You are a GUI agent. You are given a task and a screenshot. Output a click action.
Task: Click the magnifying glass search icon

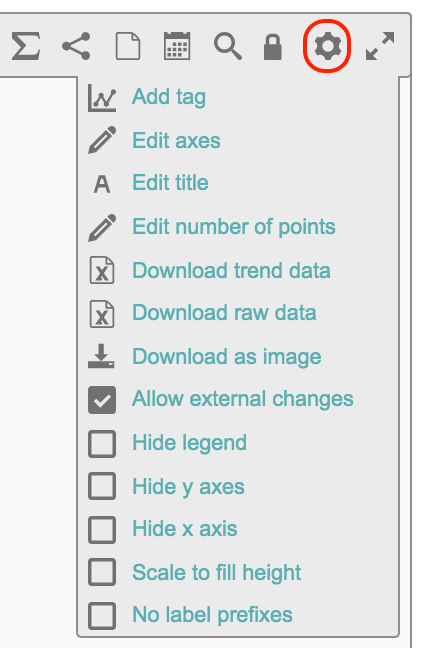tap(228, 47)
